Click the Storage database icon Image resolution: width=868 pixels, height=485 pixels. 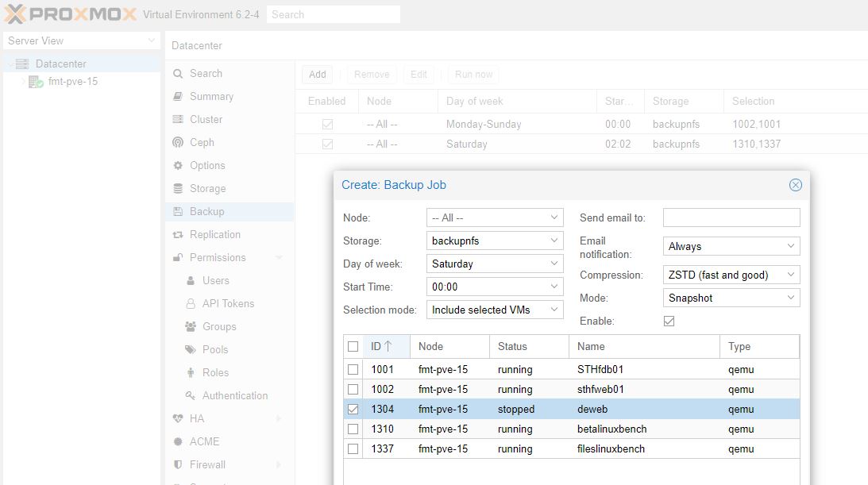click(178, 189)
